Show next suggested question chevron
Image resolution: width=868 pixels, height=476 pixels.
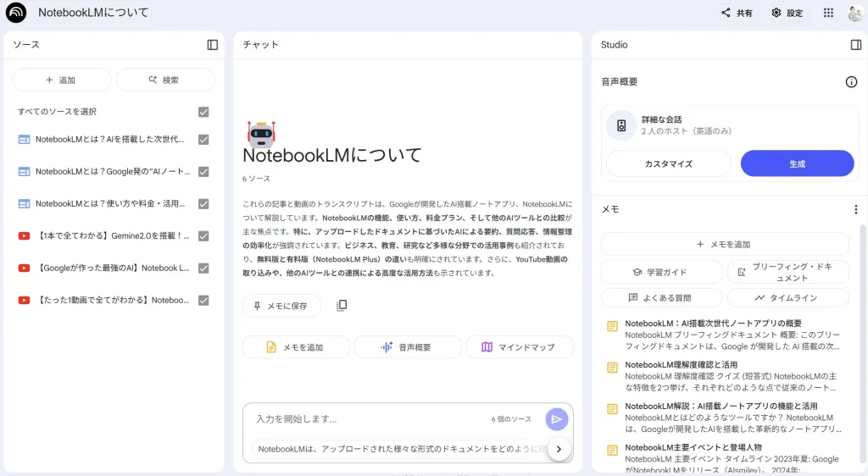[559, 449]
